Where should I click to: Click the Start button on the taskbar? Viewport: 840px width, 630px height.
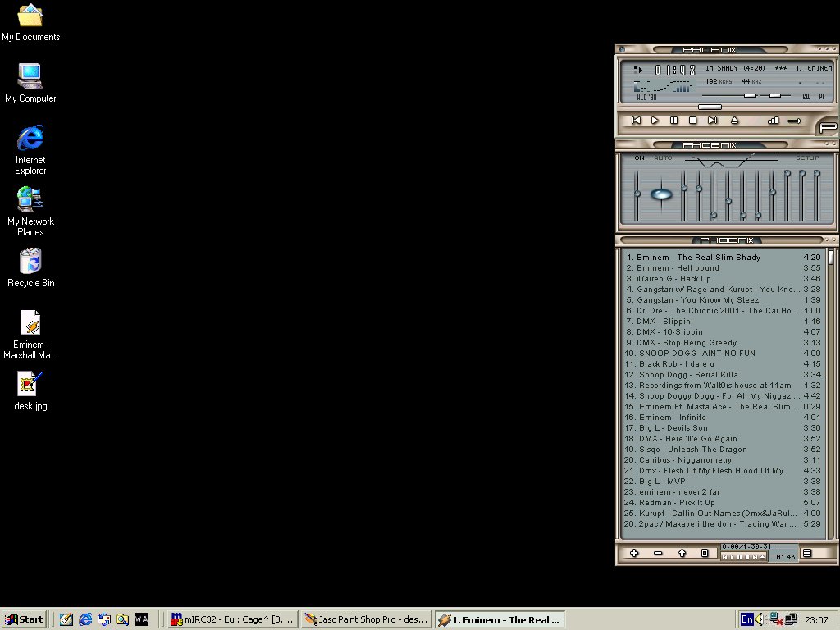24,619
